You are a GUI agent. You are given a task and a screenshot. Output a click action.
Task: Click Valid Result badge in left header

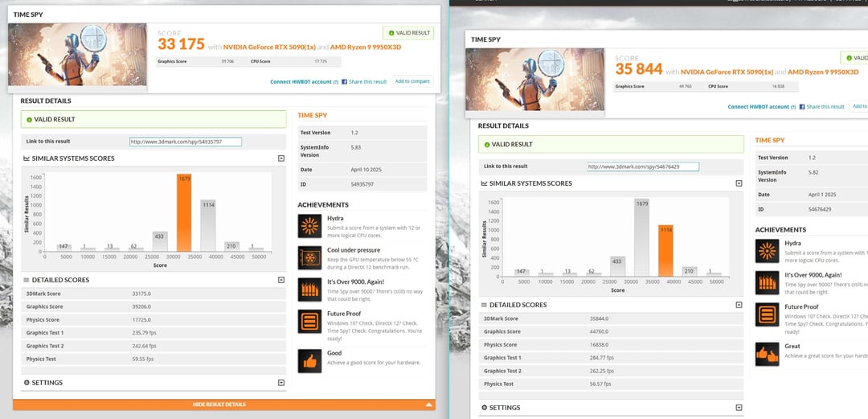408,33
